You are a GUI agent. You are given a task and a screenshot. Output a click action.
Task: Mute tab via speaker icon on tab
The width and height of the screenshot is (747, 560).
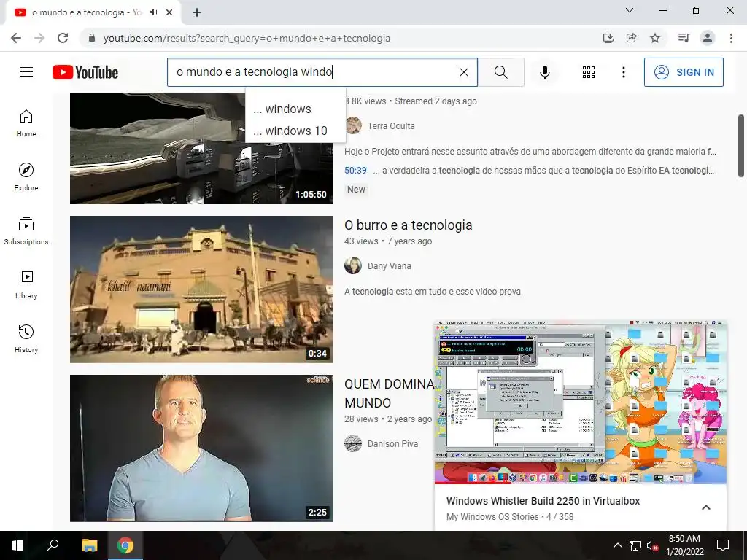[153, 12]
